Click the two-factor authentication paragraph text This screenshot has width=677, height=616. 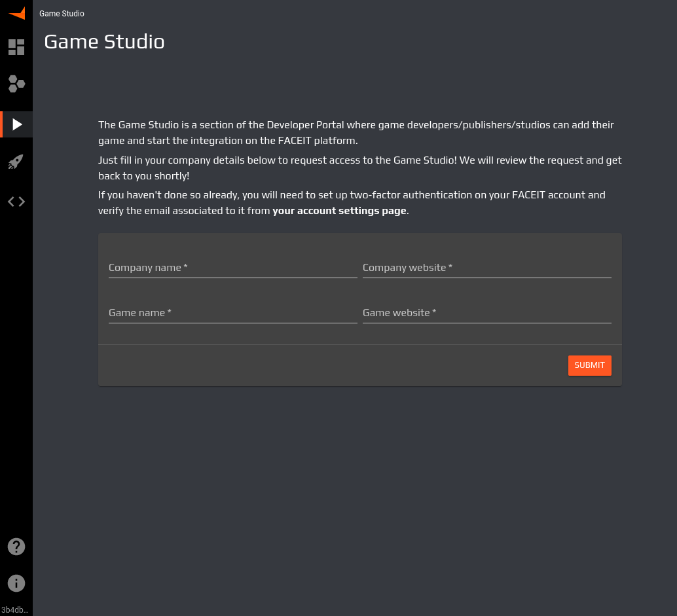point(352,202)
